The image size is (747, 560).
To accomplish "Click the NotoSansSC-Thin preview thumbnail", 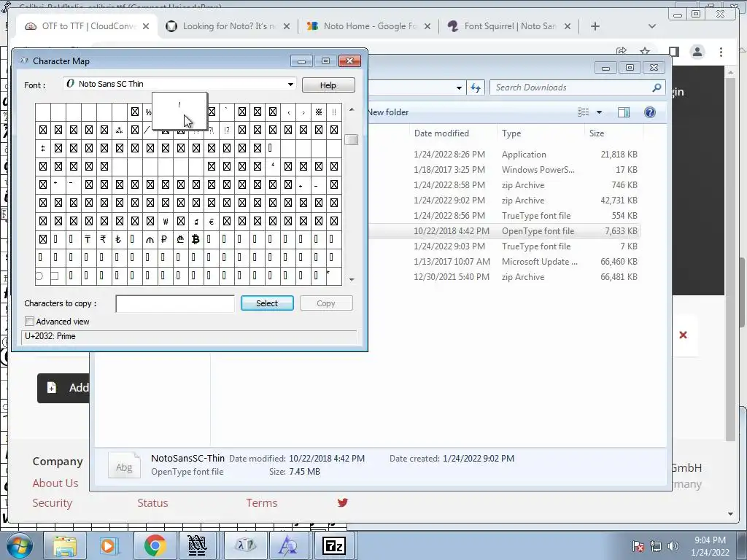I will pyautogui.click(x=124, y=466).
